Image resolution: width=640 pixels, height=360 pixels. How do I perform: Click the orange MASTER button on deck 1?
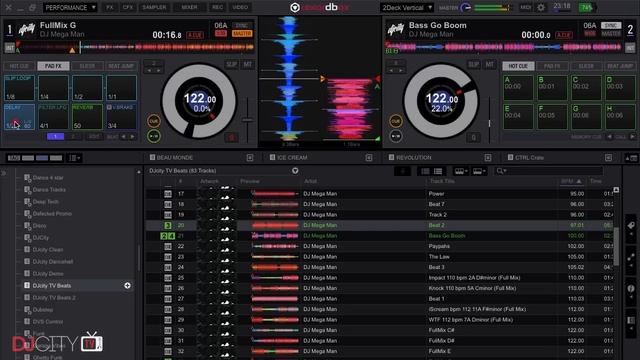[242, 33]
